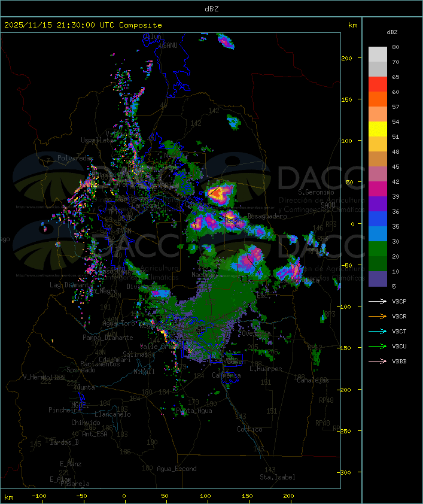The width and height of the screenshot is (423, 504).
Task: Click the Uspallata map label
Action: click(x=97, y=140)
